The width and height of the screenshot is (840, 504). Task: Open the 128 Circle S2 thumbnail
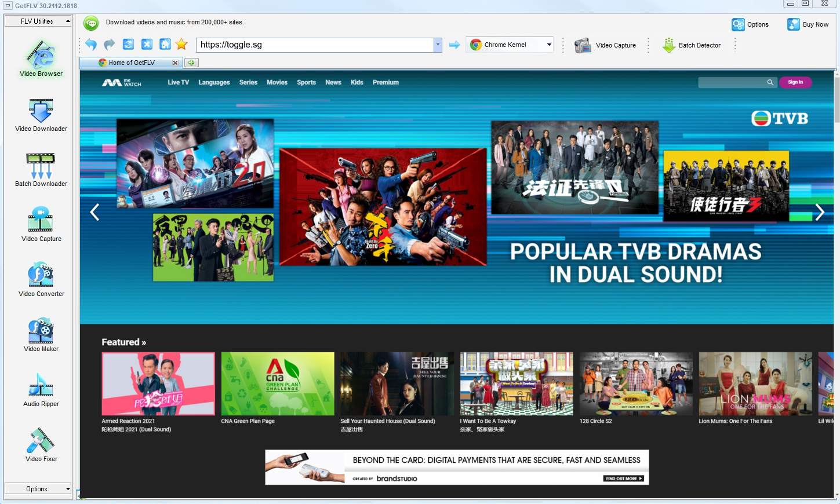coord(636,384)
